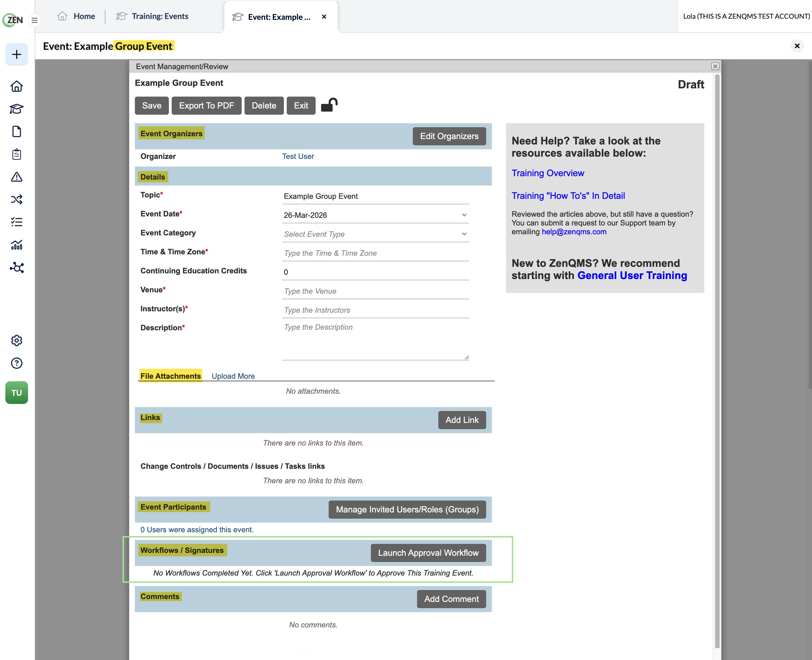Click the Draft status label
This screenshot has width=812, height=660.
point(691,84)
